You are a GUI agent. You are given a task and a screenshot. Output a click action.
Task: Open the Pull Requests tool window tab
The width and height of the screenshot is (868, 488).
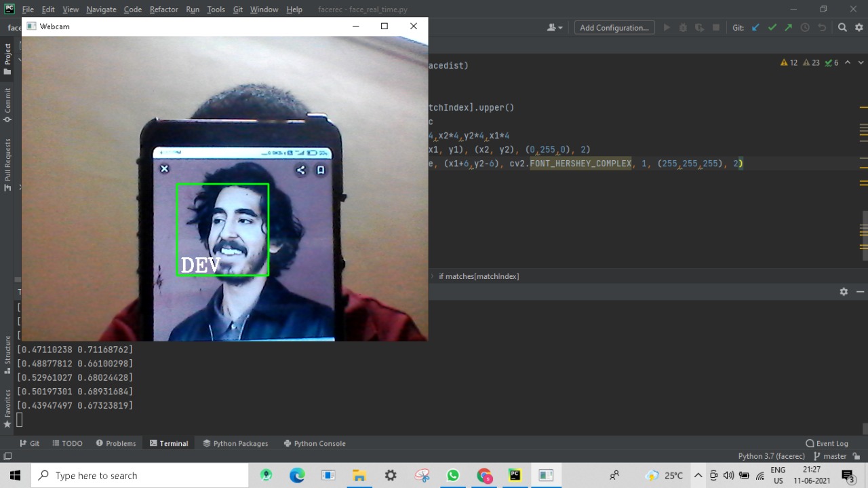pyautogui.click(x=7, y=165)
